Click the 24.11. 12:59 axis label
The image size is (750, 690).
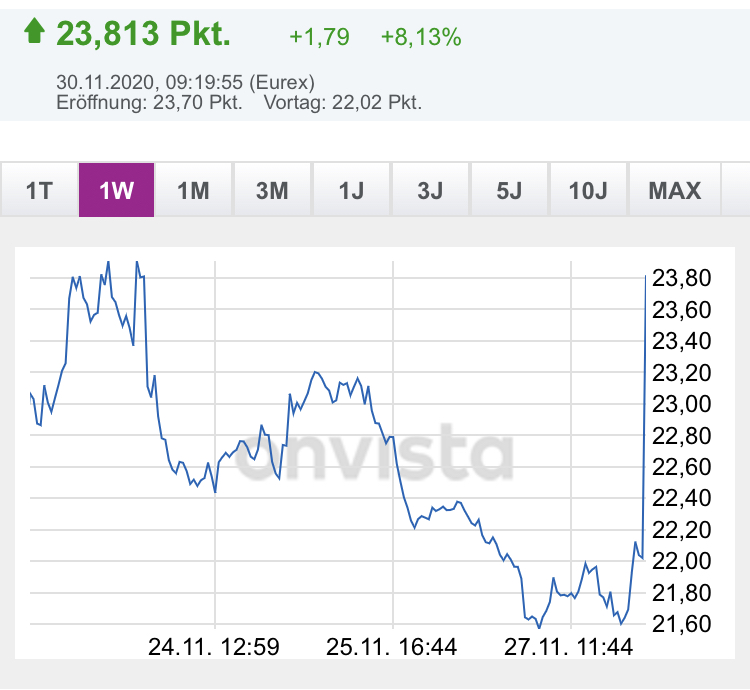tap(213, 647)
